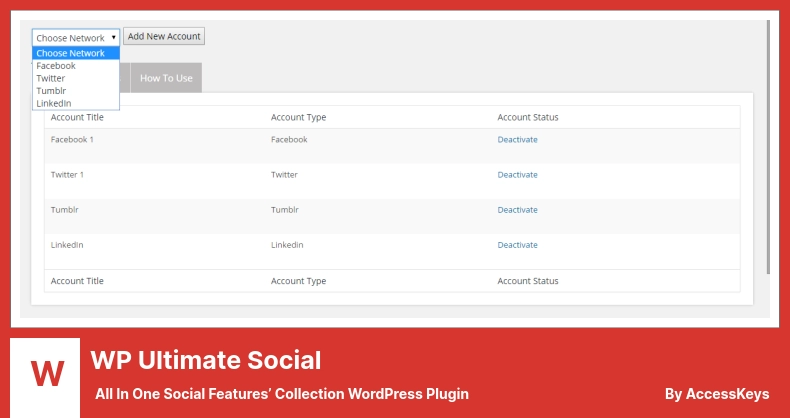Screen dimensions: 790x418
Task: Click the vertical scrollbar on the right
Action: click(768, 147)
